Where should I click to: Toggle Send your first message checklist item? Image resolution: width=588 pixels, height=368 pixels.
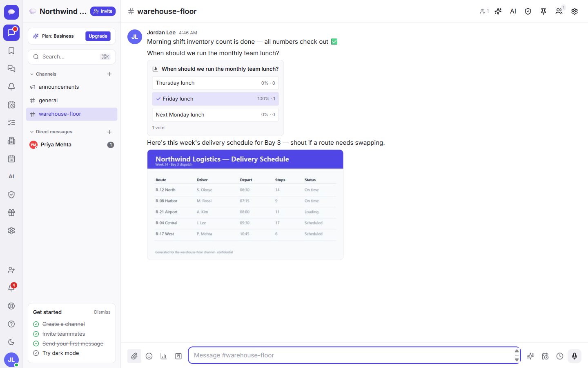[x=68, y=343]
